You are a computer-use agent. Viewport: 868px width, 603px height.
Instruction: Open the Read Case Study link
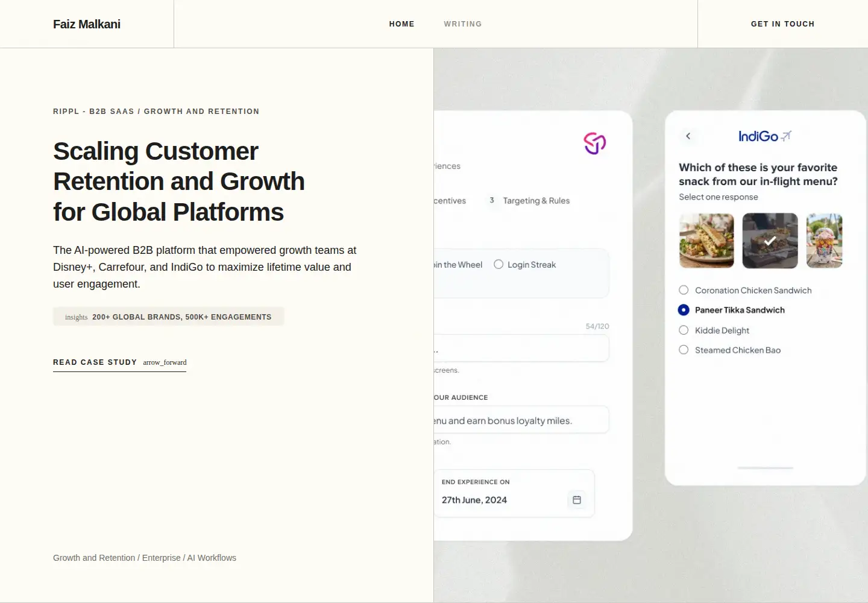tap(119, 363)
